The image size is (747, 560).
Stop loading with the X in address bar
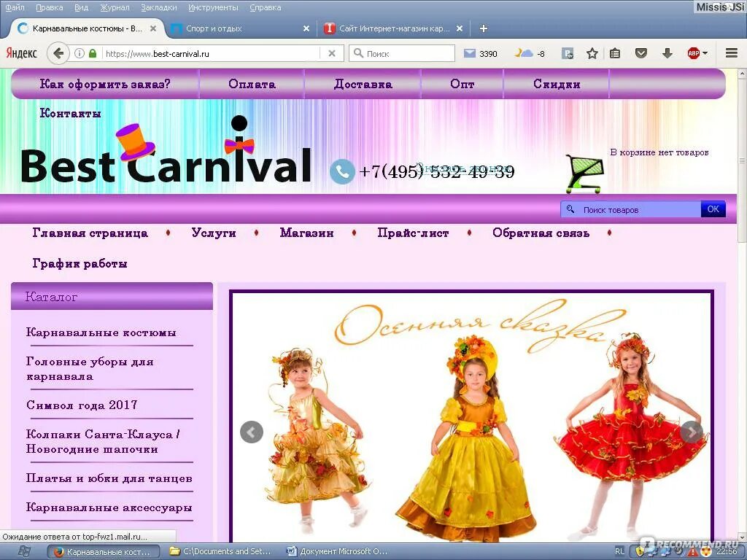(x=332, y=54)
